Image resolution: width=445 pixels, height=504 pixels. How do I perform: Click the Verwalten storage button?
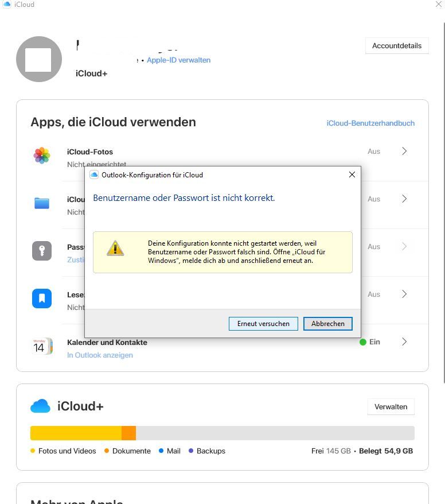coord(391,406)
